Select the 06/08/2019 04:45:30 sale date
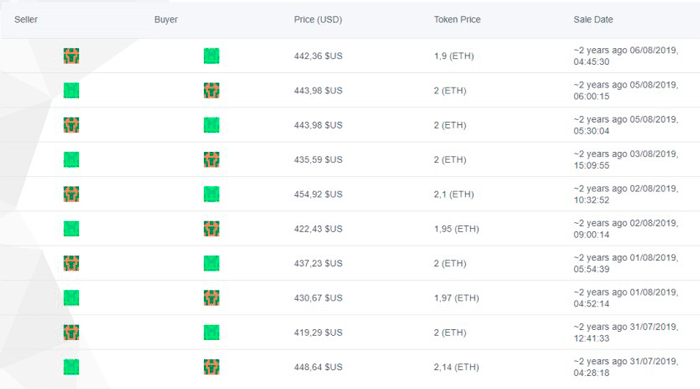Image resolution: width=700 pixels, height=389 pixels. coord(626,56)
